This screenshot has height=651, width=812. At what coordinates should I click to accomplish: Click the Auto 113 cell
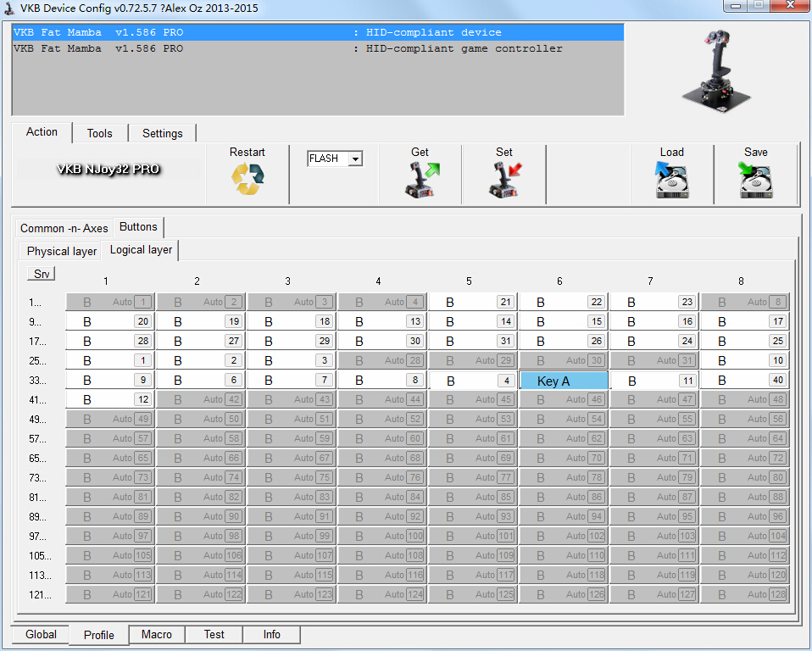[x=110, y=575]
